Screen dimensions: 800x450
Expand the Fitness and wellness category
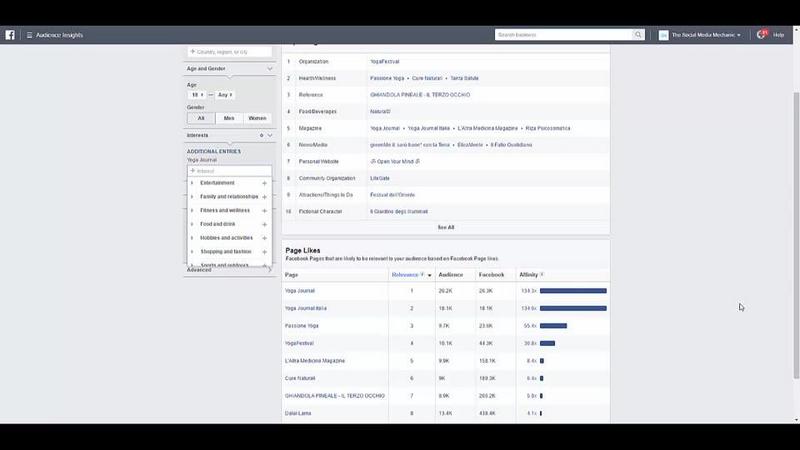192,211
